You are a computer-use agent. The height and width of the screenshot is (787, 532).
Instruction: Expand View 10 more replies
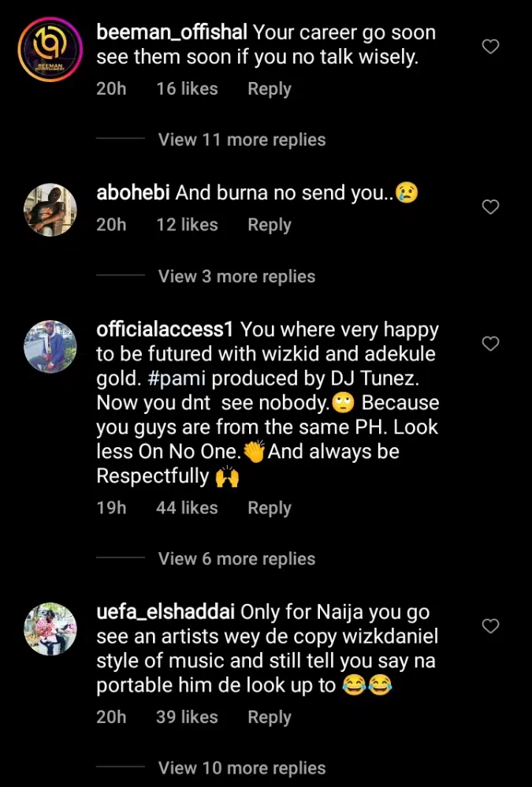click(241, 768)
